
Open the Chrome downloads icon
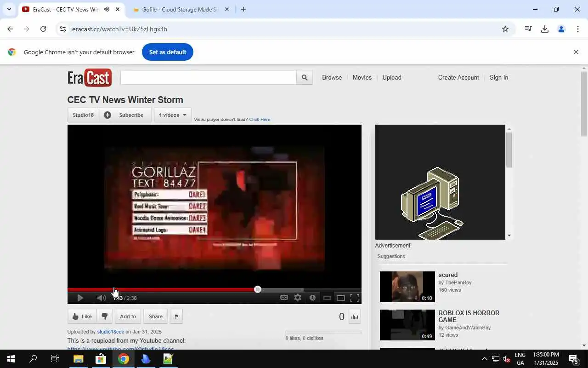click(545, 29)
